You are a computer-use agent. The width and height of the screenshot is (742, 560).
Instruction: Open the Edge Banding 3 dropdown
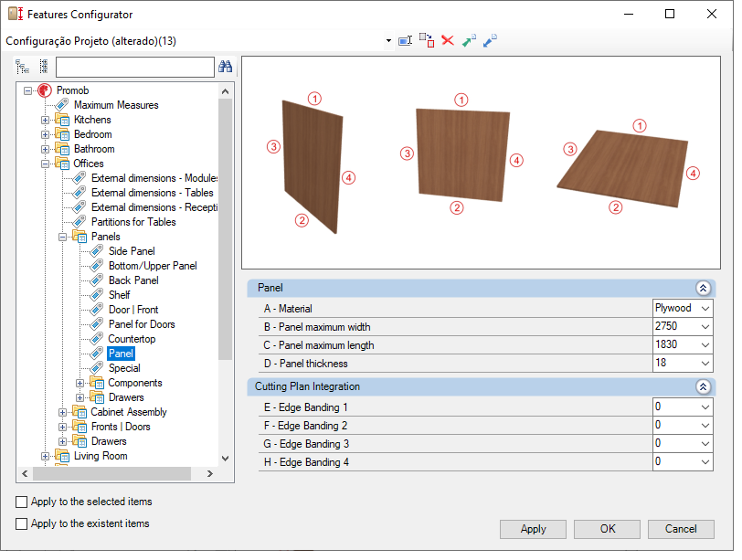tap(705, 444)
